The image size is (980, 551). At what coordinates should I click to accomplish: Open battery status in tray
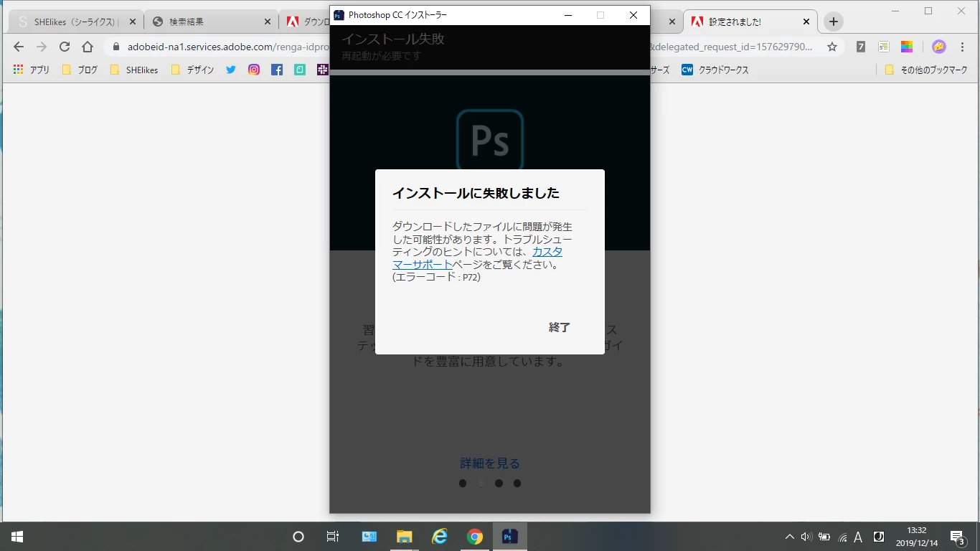pyautogui.click(x=824, y=537)
